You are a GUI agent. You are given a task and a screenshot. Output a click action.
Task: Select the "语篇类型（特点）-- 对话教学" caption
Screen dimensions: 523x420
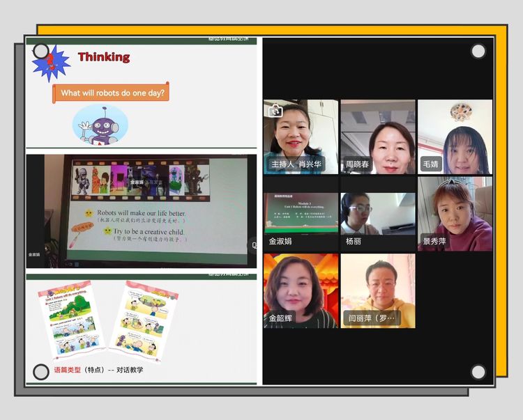point(98,370)
